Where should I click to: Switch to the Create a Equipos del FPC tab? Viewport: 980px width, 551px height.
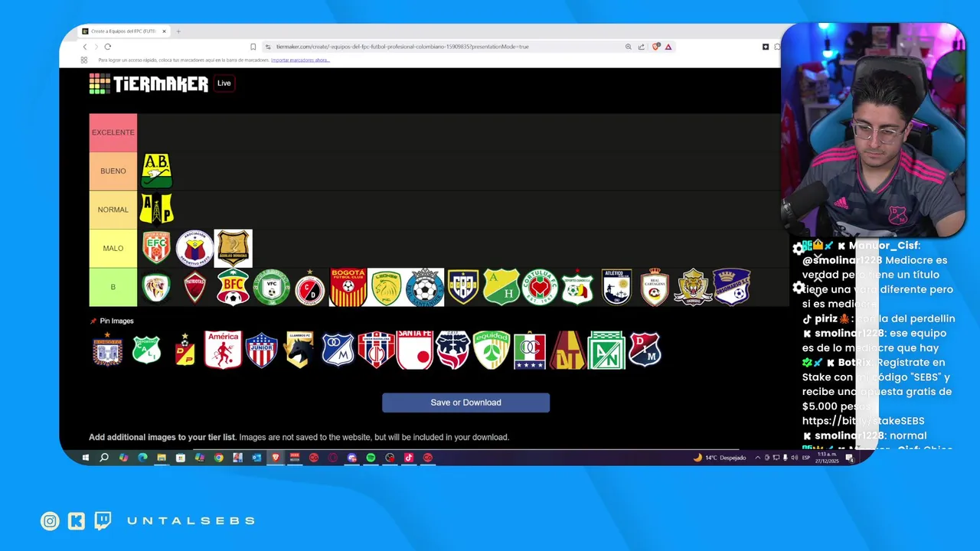(122, 31)
